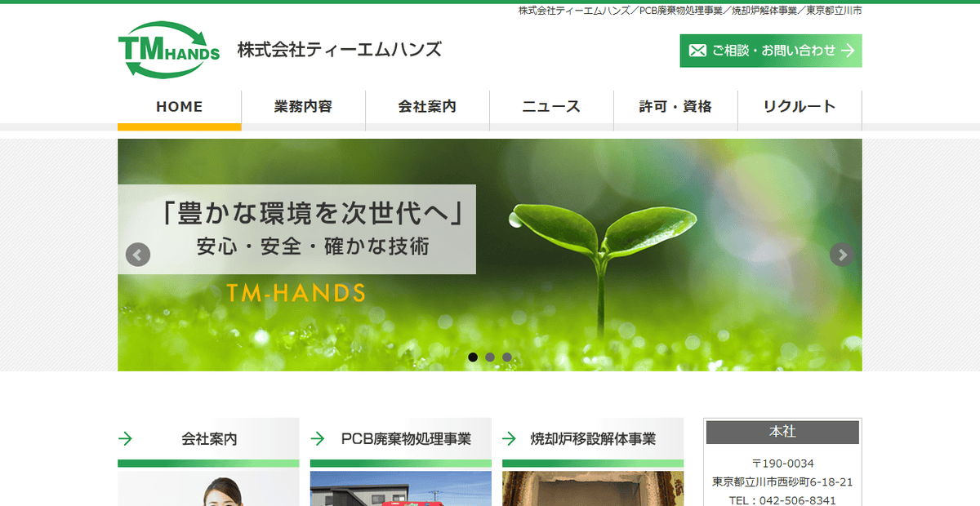
Task: Click the arrow icon inside the inquiry button
Action: 849,50
